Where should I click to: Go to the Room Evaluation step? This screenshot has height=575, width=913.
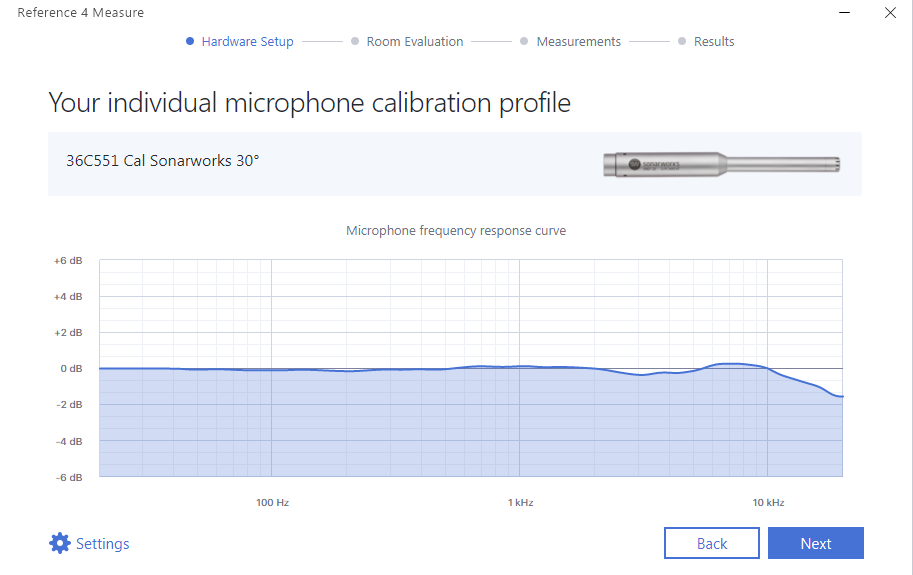coord(414,42)
